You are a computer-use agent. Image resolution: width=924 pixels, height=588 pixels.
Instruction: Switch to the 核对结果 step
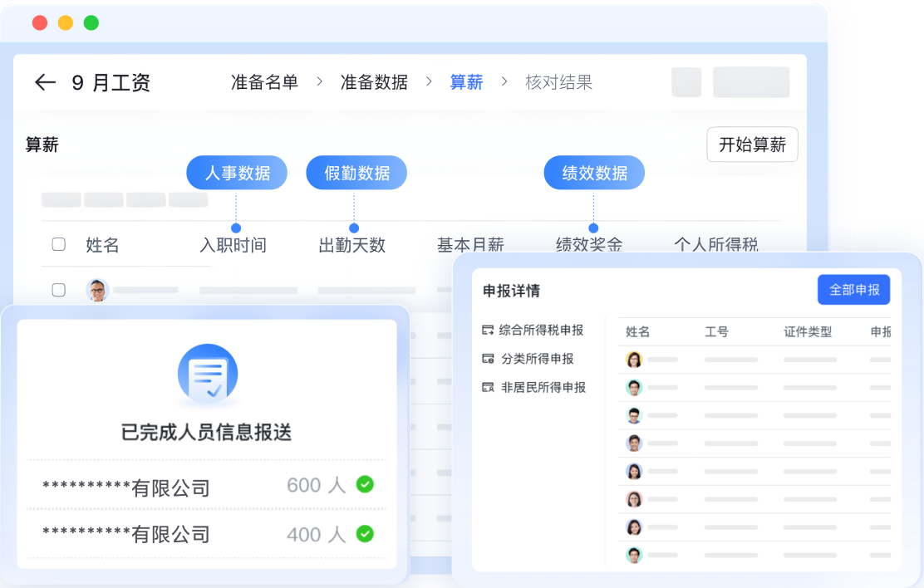pyautogui.click(x=558, y=82)
